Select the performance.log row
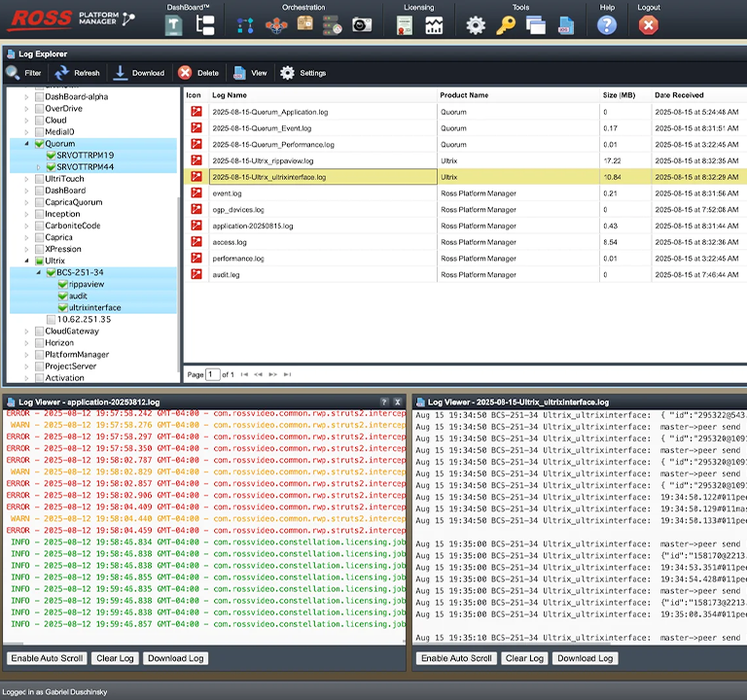The image size is (747, 700). [x=465, y=258]
